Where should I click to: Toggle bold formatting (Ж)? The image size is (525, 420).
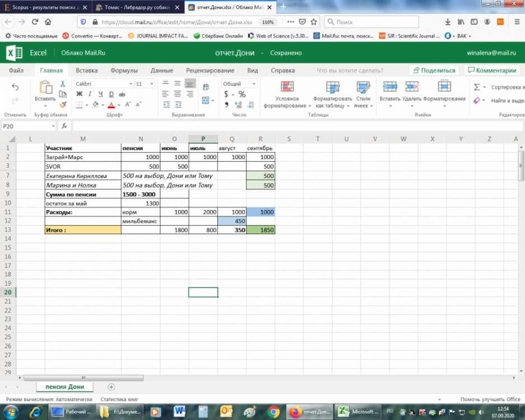[79, 94]
